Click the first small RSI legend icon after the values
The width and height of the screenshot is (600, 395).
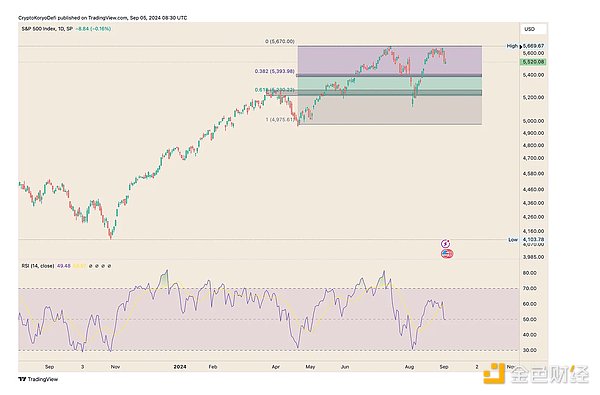90,266
